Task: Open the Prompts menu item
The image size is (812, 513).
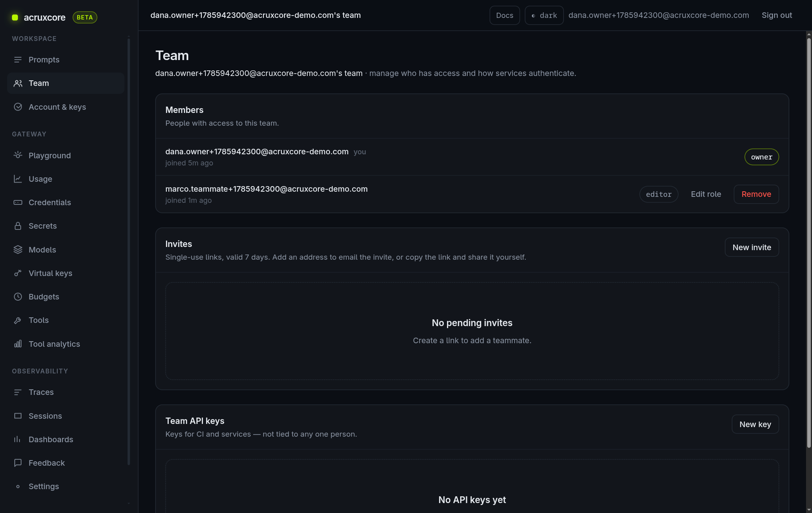Action: [x=66, y=60]
